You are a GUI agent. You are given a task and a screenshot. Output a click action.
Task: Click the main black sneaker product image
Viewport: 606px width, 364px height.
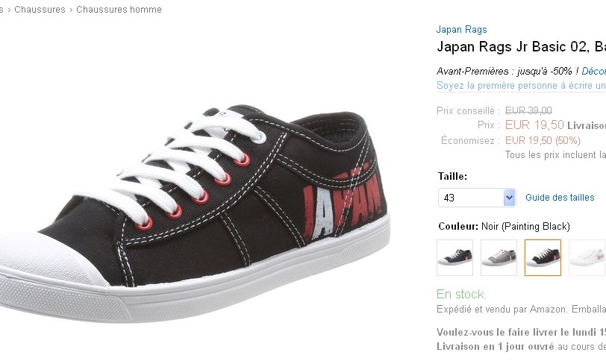(x=194, y=201)
